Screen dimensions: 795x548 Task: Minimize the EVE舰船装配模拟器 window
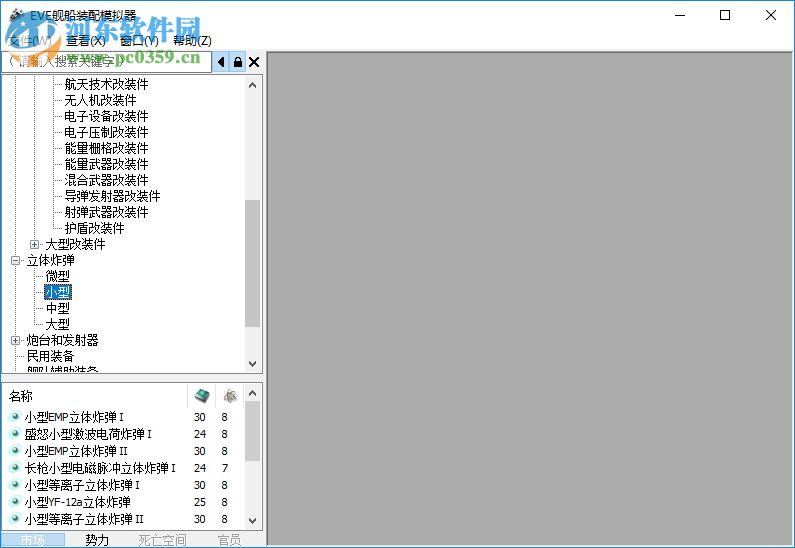point(680,15)
